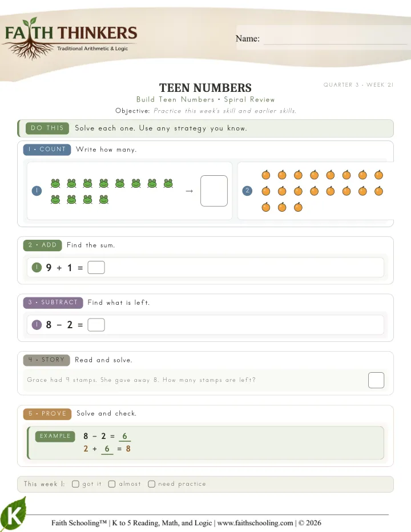Click the EXAMPLE badge in Prove section
411x532 pixels.
[x=55, y=436]
